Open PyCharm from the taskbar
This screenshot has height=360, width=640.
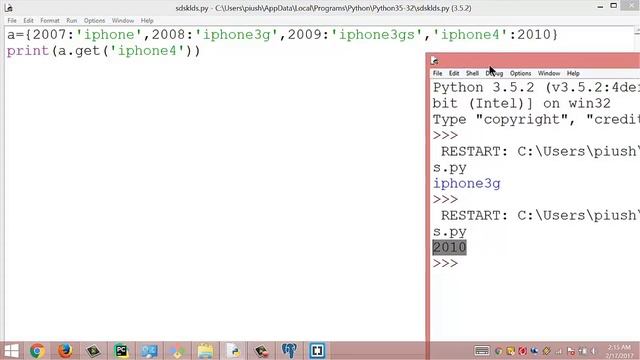pos(121,351)
